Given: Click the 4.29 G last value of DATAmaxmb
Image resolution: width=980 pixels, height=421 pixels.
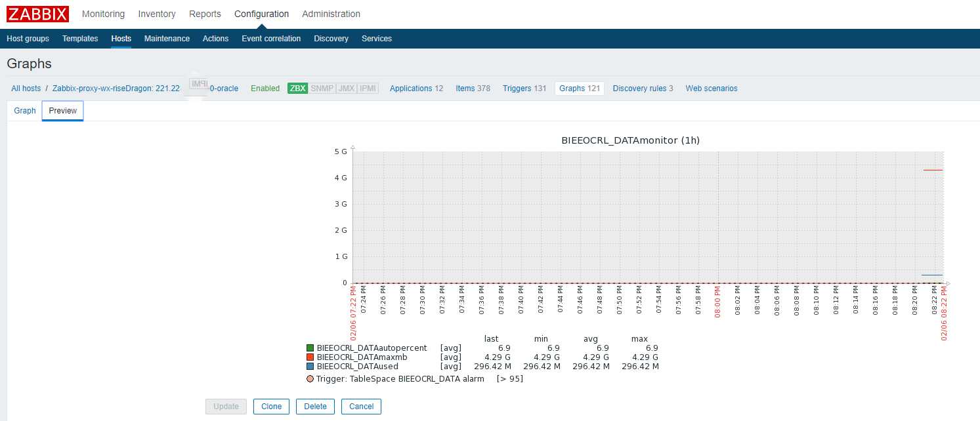Looking at the screenshot, I should (498, 357).
